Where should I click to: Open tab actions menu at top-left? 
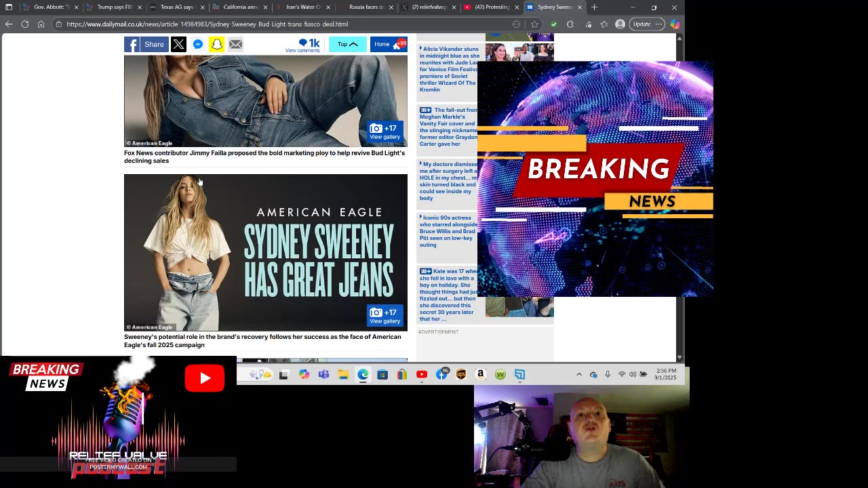point(9,7)
